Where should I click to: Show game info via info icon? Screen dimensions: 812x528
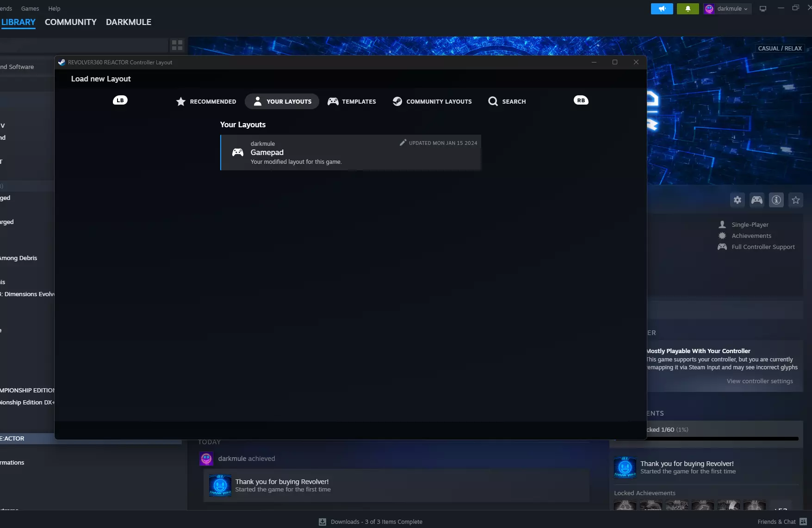click(x=776, y=200)
